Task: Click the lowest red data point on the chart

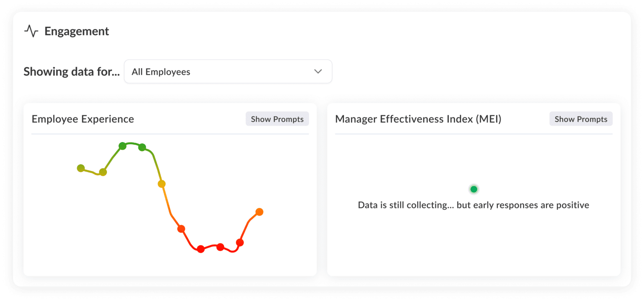Action: [200, 249]
